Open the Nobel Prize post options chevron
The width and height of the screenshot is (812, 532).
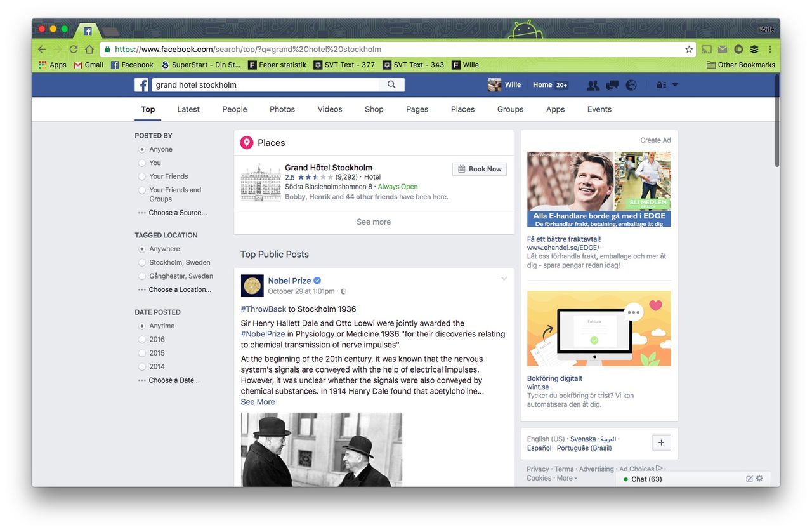click(x=504, y=279)
